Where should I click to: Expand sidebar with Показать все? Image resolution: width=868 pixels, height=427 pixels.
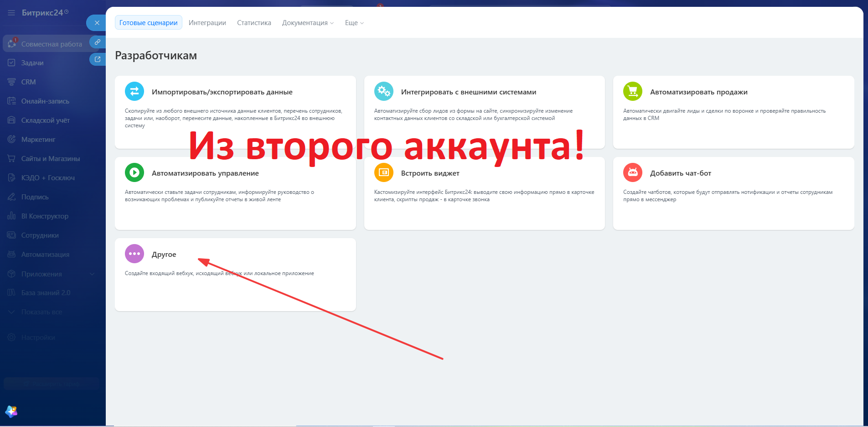pos(41,312)
